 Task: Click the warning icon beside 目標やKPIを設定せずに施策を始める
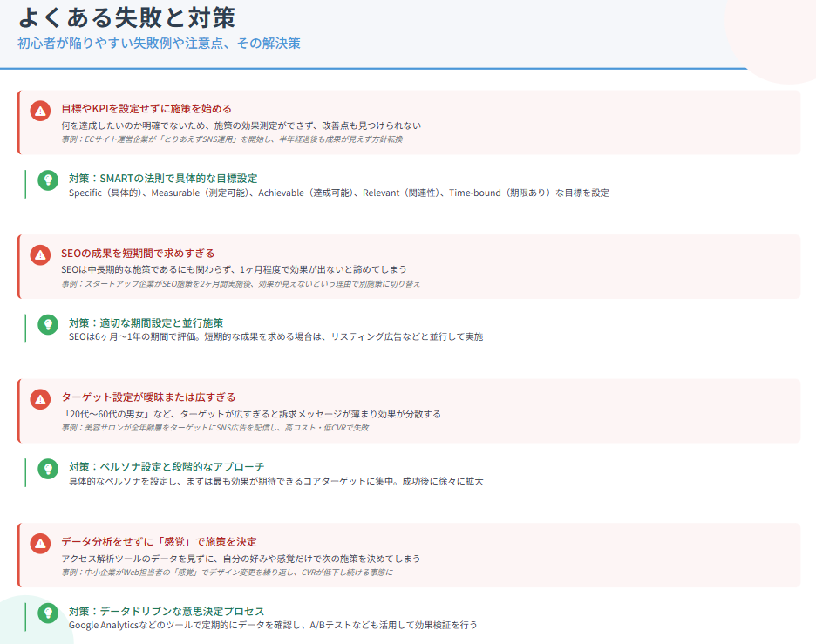[40, 111]
